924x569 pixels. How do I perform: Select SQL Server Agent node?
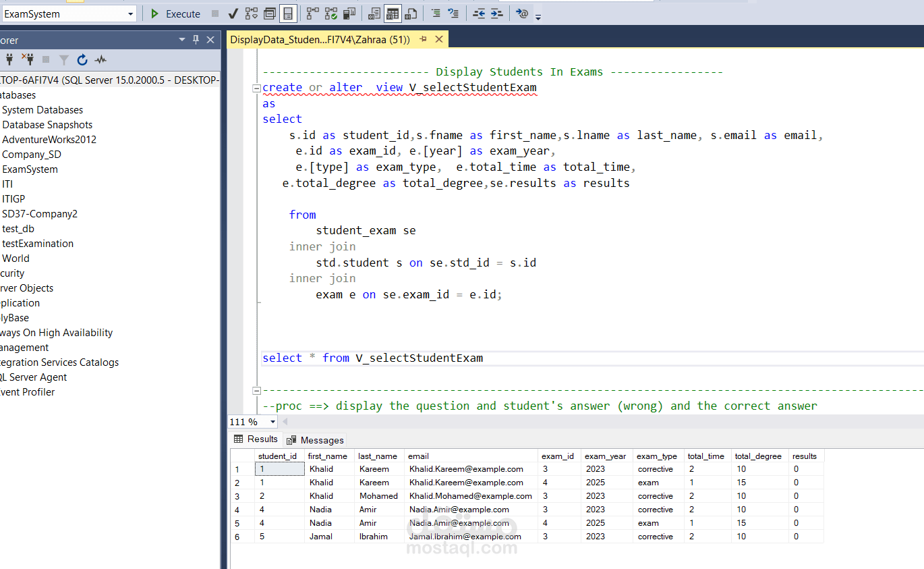34,377
